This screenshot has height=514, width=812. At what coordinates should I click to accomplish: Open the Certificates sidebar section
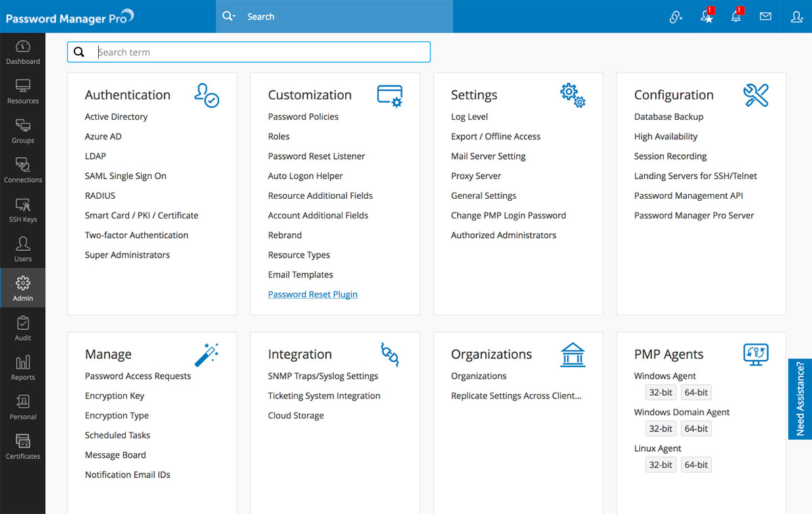[x=23, y=446]
